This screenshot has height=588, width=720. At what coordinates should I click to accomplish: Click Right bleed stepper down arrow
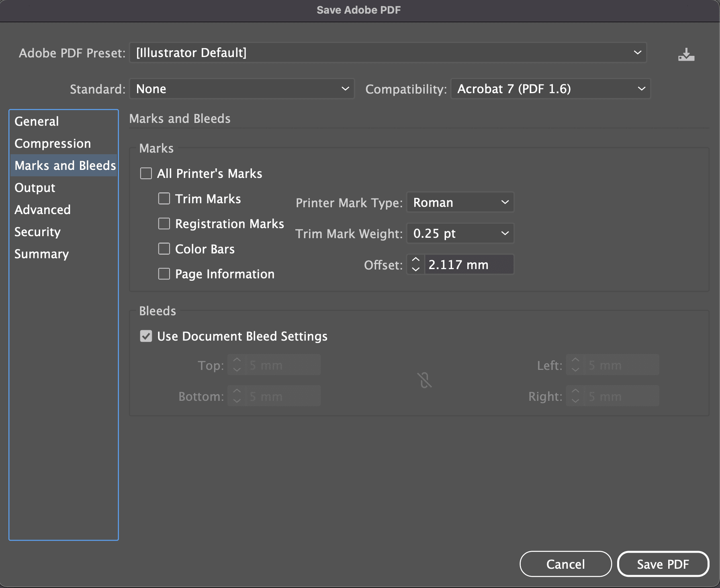[x=575, y=401]
